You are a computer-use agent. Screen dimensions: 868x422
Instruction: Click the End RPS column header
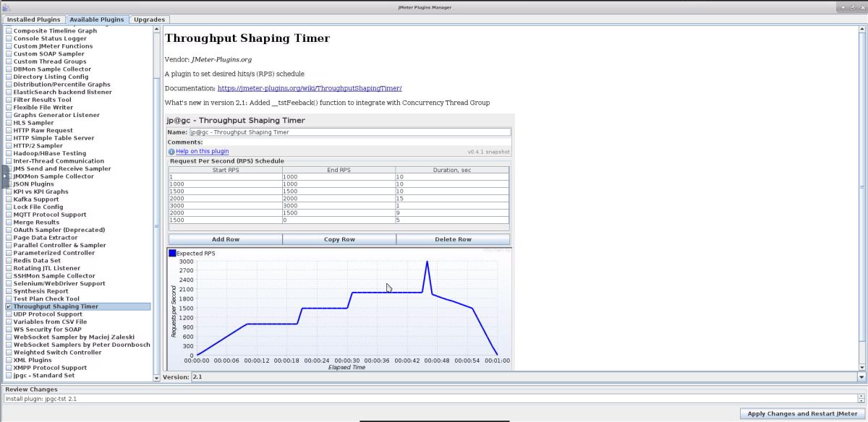tap(339, 170)
